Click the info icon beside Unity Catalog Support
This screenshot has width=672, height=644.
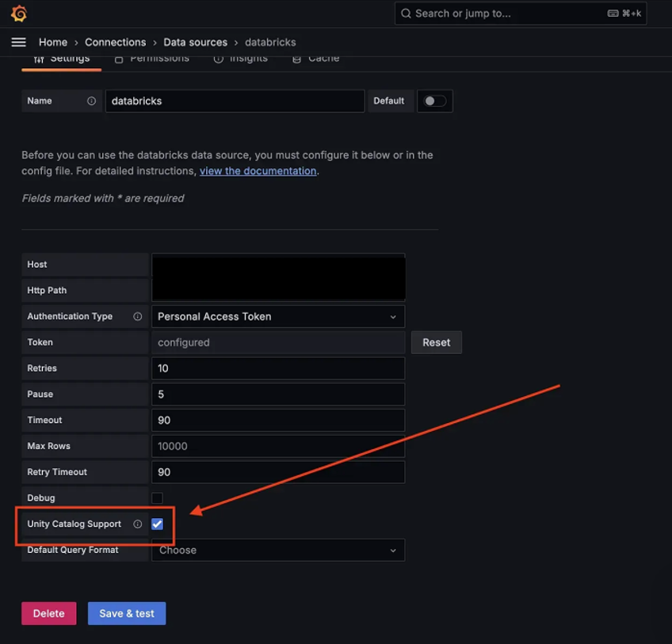click(138, 524)
